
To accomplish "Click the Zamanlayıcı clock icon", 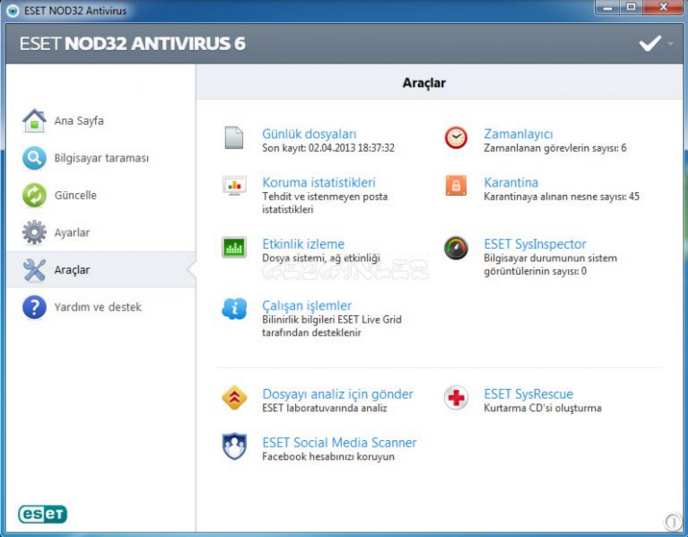I will pyautogui.click(x=456, y=138).
